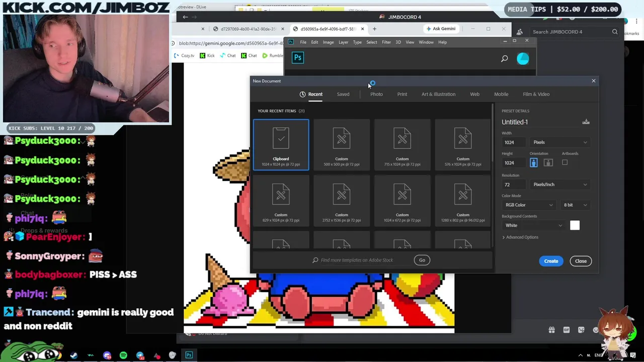Open the Photoshop Image menu
Screen dimensions: 644x362
(x=328, y=42)
